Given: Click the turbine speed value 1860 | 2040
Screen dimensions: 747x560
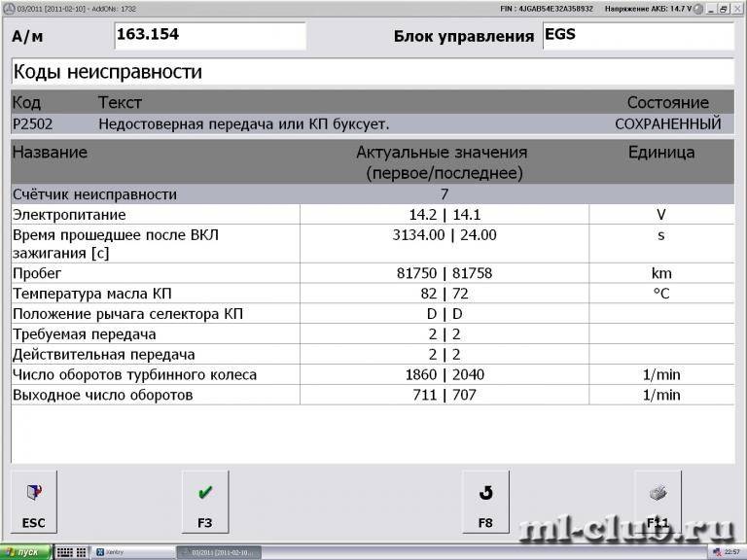Looking at the screenshot, I should [x=445, y=374].
